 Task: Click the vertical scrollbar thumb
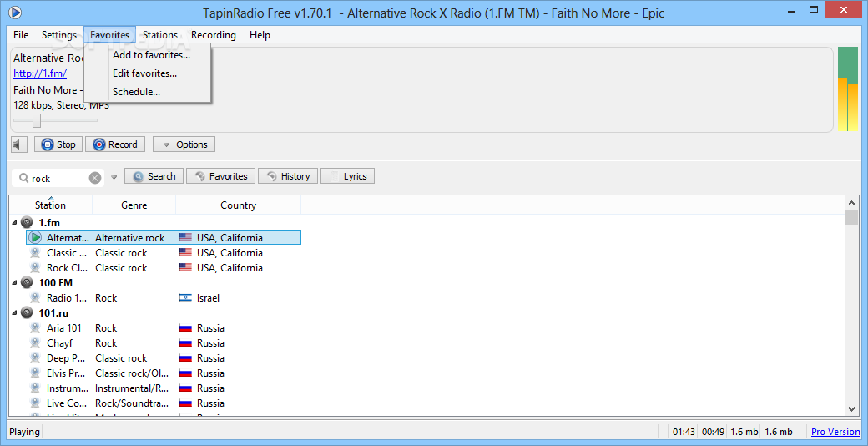pyautogui.click(x=852, y=217)
